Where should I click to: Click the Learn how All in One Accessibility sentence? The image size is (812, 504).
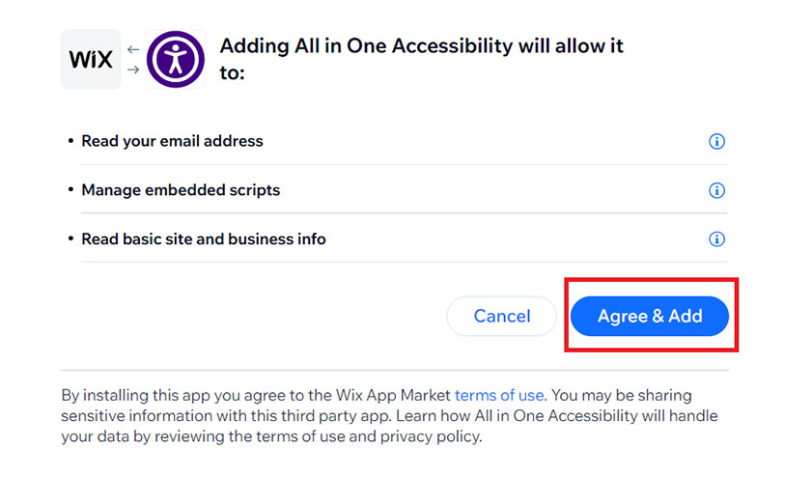click(x=541, y=415)
